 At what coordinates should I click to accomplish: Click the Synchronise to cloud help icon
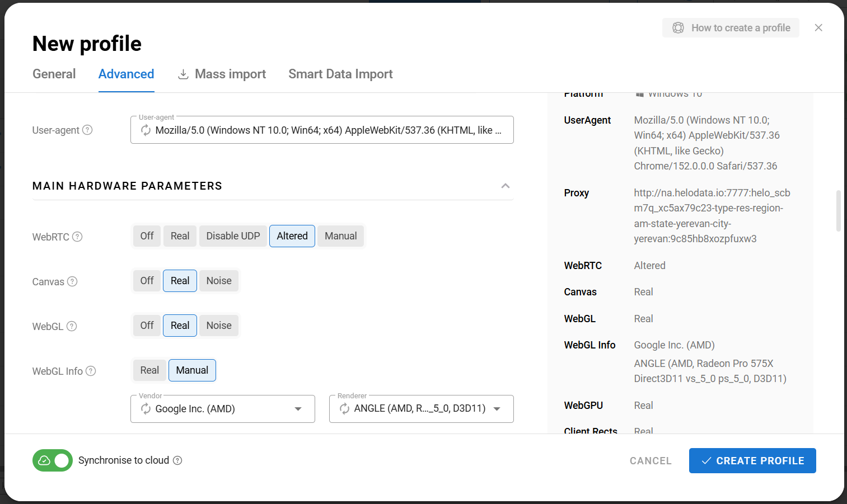click(177, 460)
